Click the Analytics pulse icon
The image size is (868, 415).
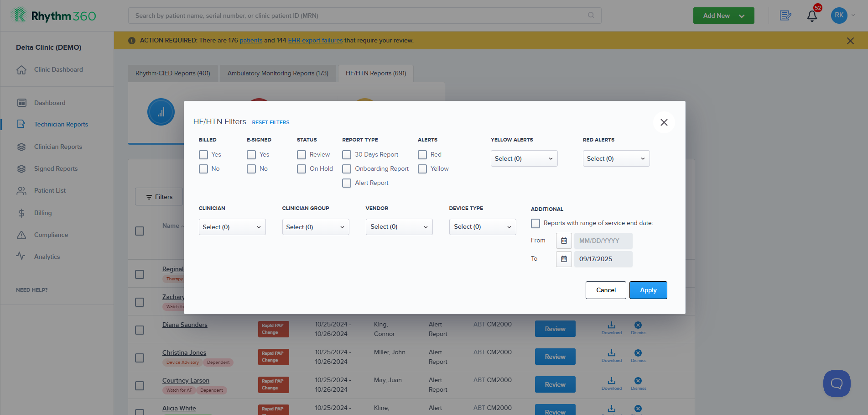(x=21, y=256)
